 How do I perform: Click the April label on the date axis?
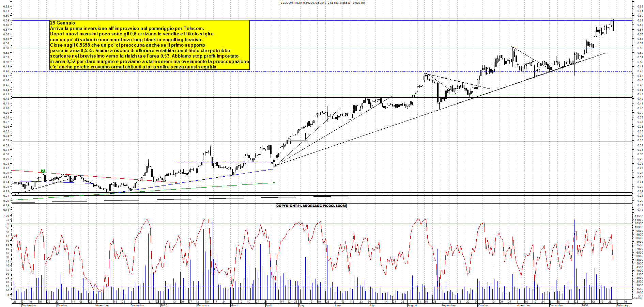(x=269, y=305)
